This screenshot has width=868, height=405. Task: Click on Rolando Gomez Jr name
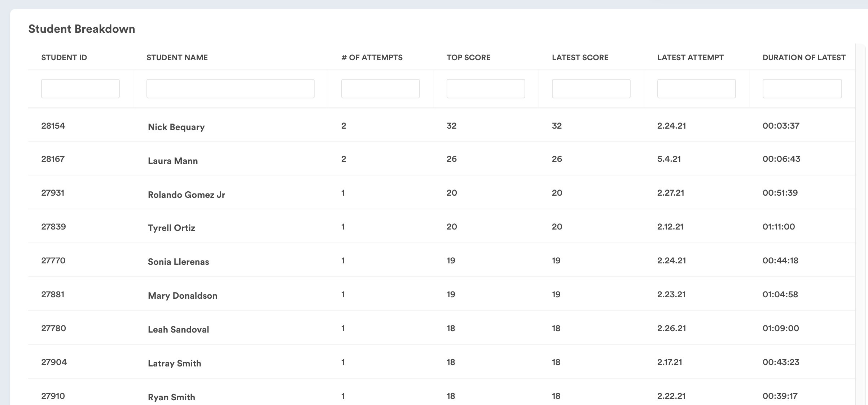coord(186,195)
